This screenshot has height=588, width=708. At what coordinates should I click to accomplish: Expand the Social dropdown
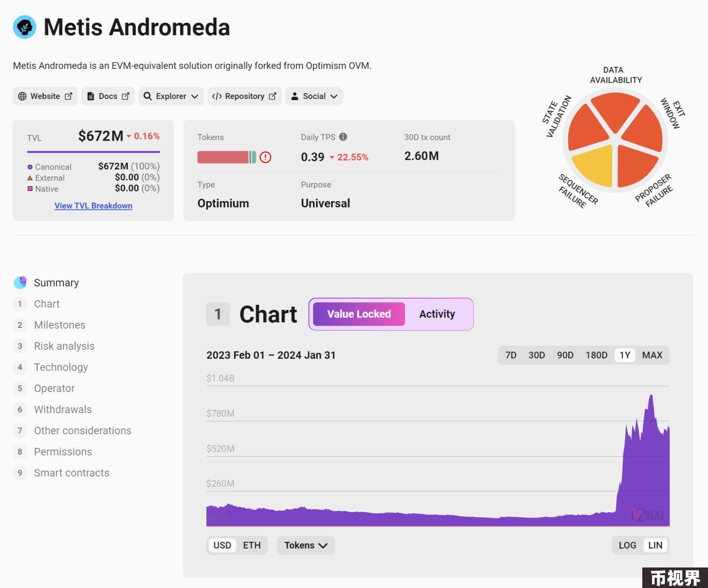[314, 96]
